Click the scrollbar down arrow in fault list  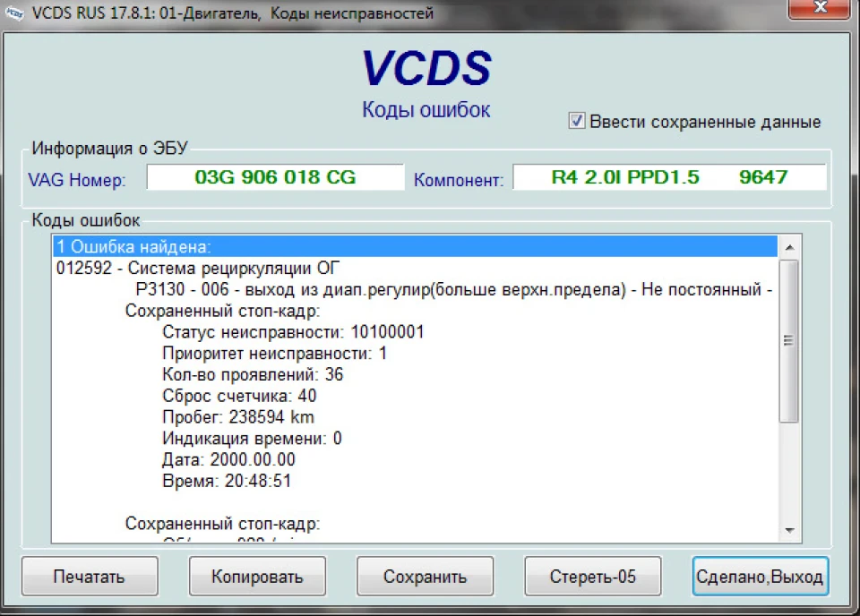tap(790, 530)
